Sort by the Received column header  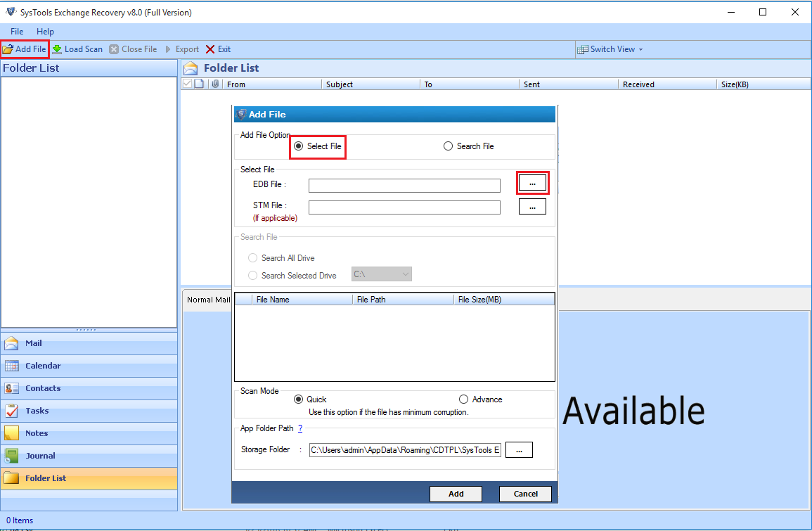coord(667,84)
